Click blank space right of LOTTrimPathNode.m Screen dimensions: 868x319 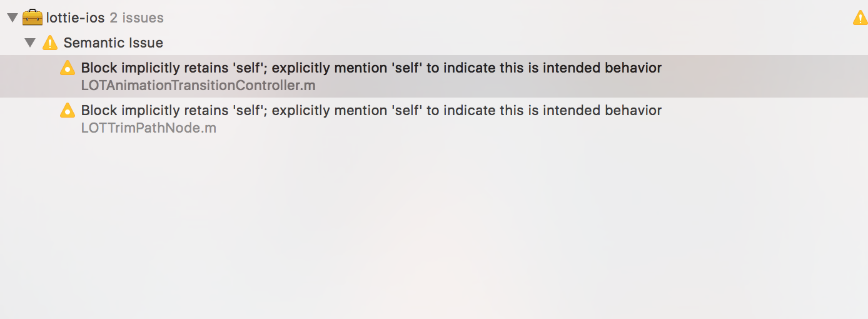click(538, 128)
